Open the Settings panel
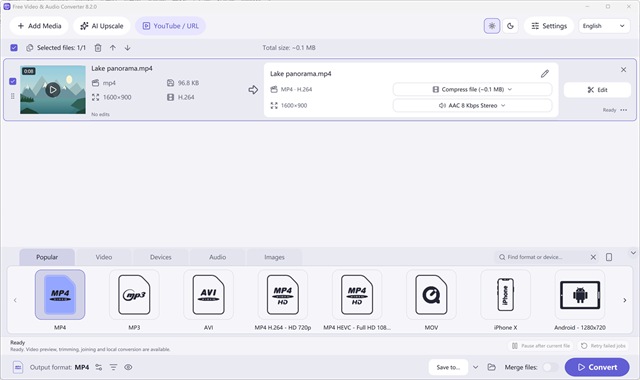This screenshot has width=640, height=380. (549, 26)
